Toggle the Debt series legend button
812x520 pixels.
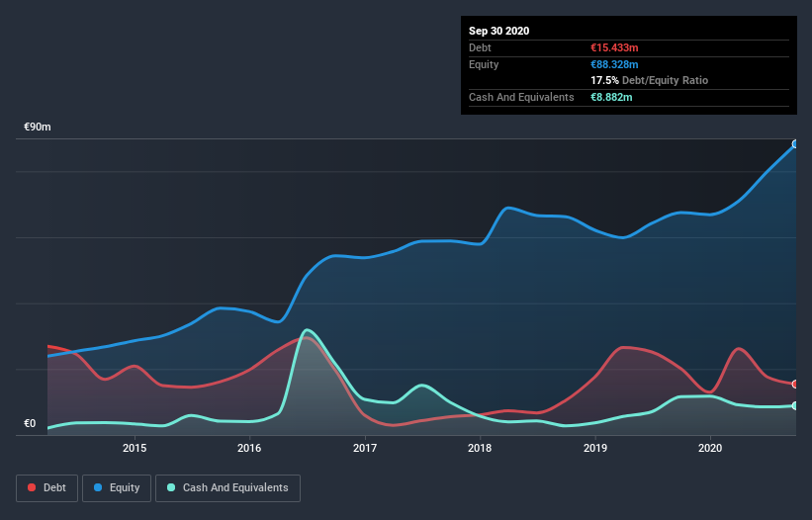point(47,488)
